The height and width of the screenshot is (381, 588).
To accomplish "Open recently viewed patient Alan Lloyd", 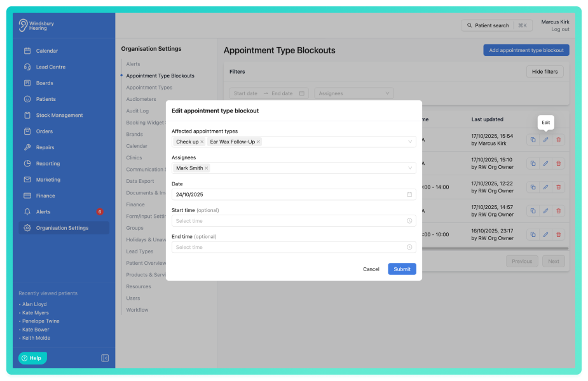I will pos(34,305).
